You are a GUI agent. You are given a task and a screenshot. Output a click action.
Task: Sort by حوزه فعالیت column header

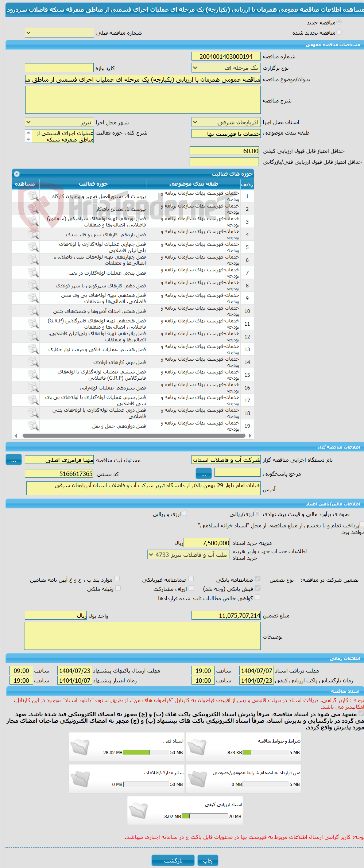click(93, 184)
